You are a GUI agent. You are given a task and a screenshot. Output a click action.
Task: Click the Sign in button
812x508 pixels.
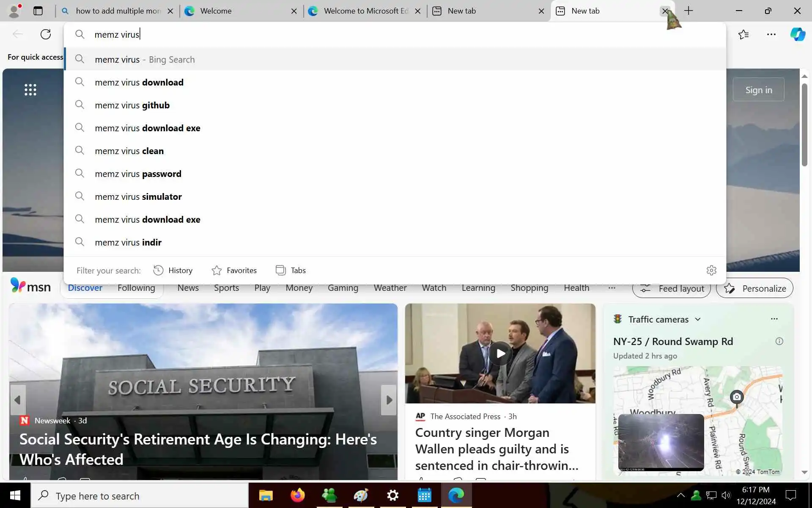coord(758,90)
